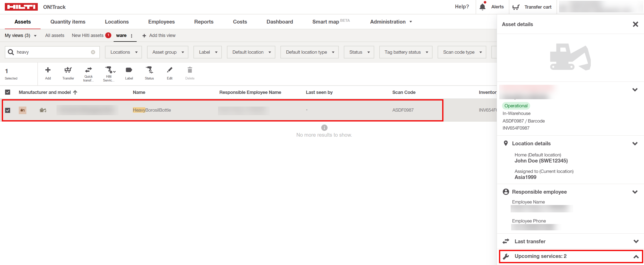Switch to the Quantity items tab
Screen dimensions: 644x265
click(68, 22)
